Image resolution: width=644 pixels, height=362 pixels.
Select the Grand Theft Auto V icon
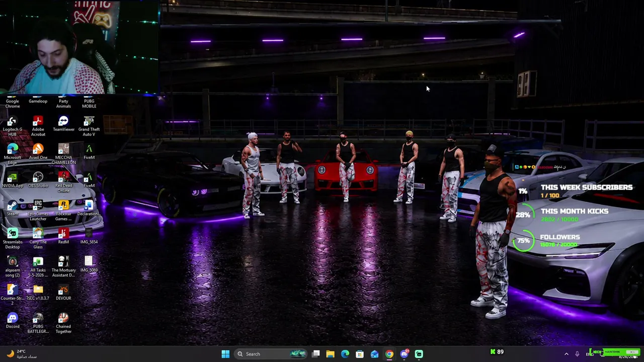click(x=89, y=126)
